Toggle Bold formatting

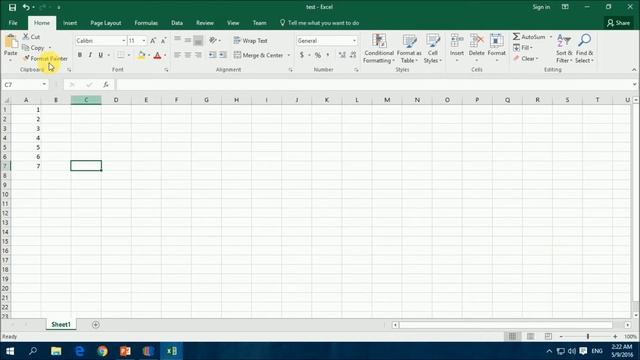tap(80, 55)
